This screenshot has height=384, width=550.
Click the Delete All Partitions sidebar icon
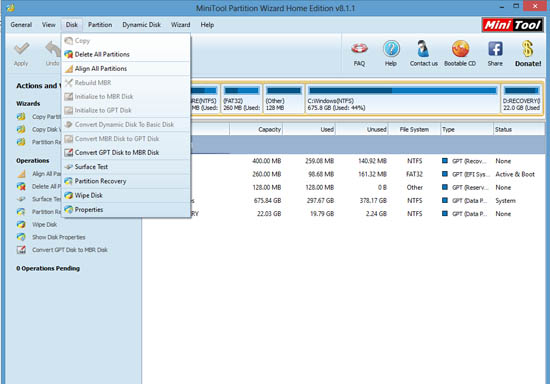coord(21,186)
